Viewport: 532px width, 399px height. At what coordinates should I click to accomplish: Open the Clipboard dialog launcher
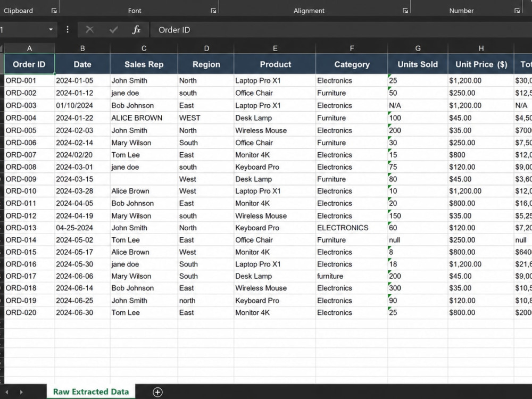(x=54, y=11)
